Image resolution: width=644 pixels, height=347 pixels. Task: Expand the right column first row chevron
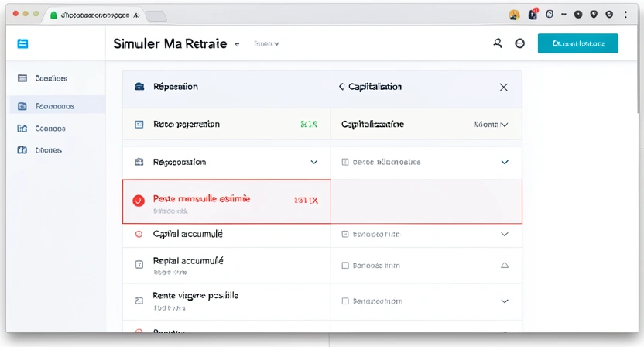(505, 162)
